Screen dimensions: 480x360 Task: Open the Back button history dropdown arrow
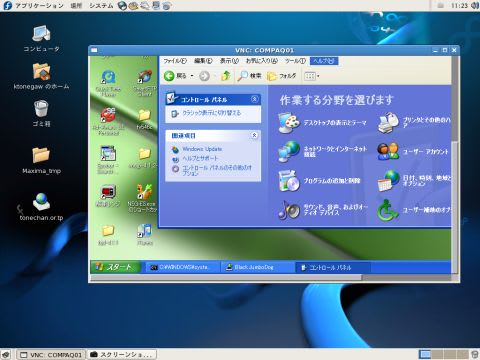pos(192,76)
